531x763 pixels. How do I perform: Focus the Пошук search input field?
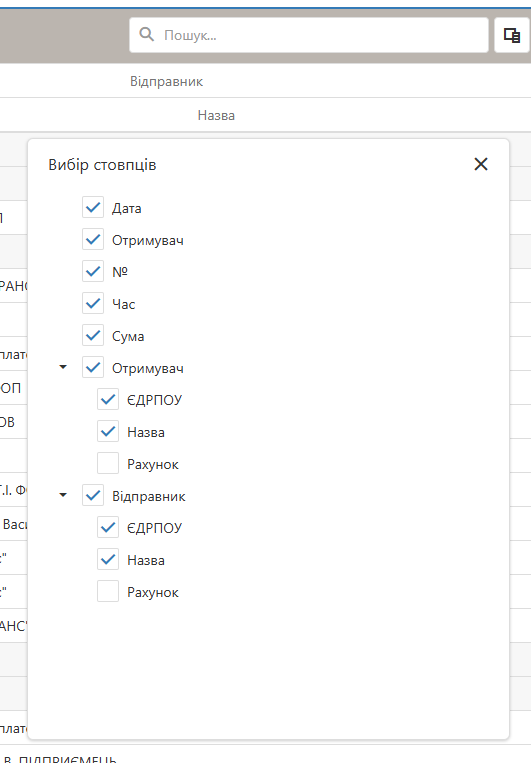pos(309,35)
